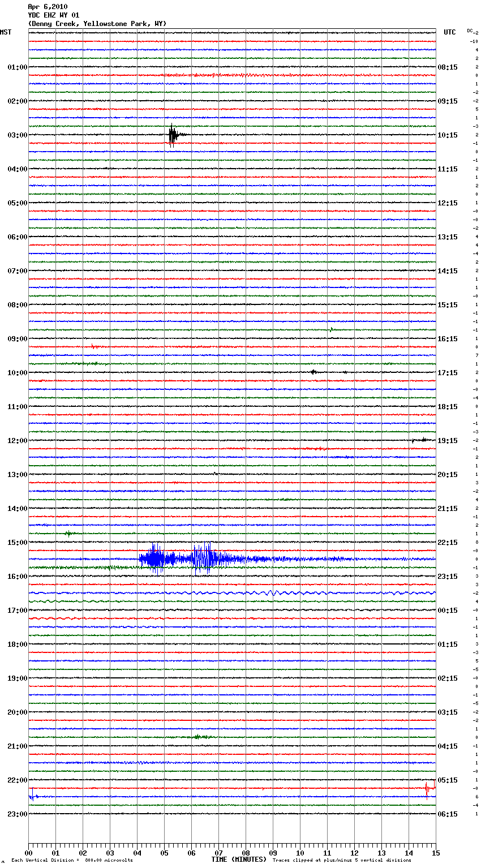
Task: Click the '-10' value in the DC offset column
Action: click(x=474, y=41)
